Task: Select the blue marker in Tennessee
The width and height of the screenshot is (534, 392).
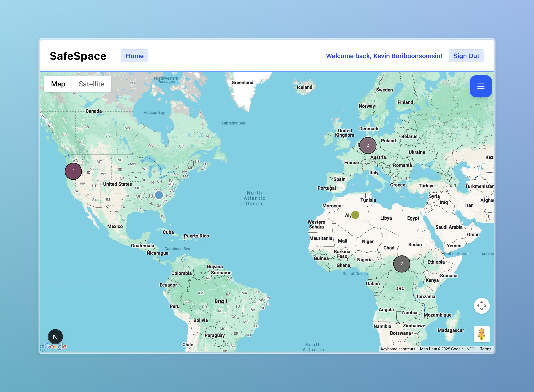Action: coord(159,195)
